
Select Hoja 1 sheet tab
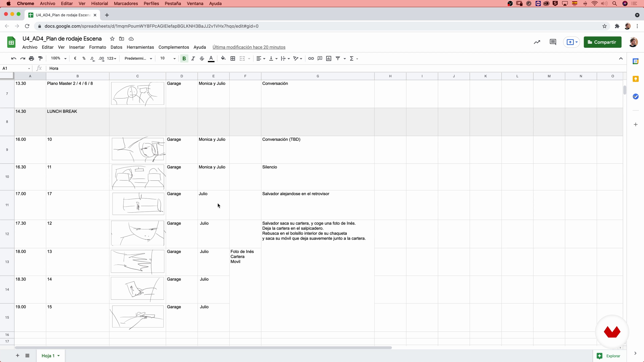[x=51, y=355]
